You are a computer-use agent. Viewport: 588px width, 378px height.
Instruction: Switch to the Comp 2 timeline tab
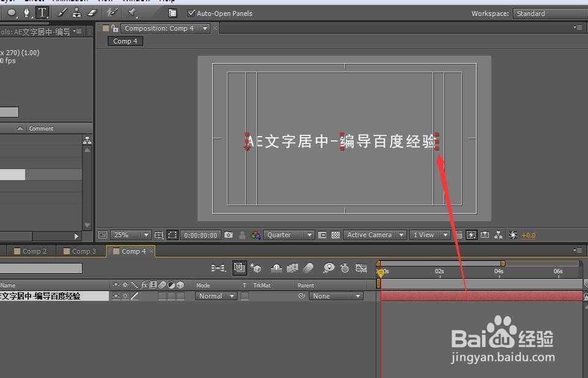(x=31, y=251)
